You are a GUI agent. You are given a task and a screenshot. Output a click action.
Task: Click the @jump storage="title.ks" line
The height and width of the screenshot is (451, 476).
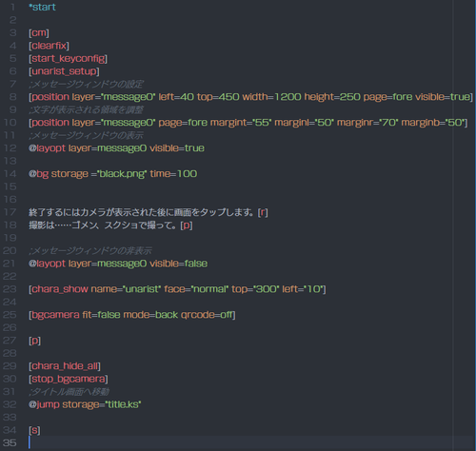tap(85, 404)
